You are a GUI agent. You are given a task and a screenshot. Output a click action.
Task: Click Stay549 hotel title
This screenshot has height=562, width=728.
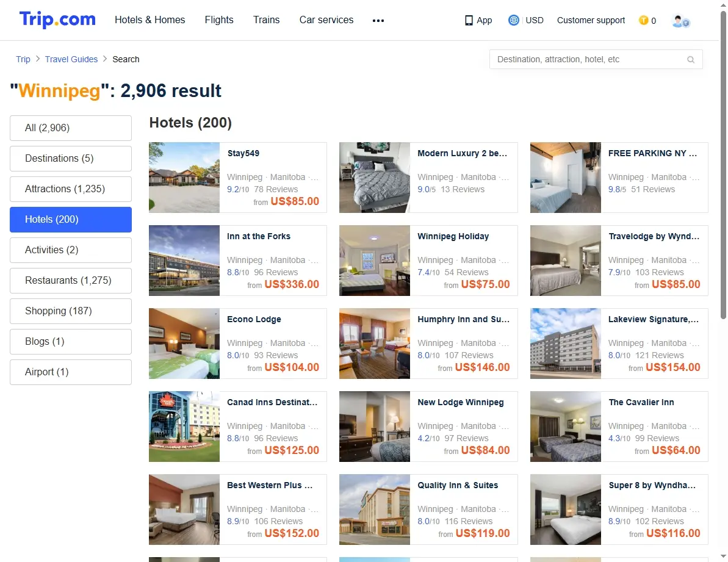tap(243, 154)
